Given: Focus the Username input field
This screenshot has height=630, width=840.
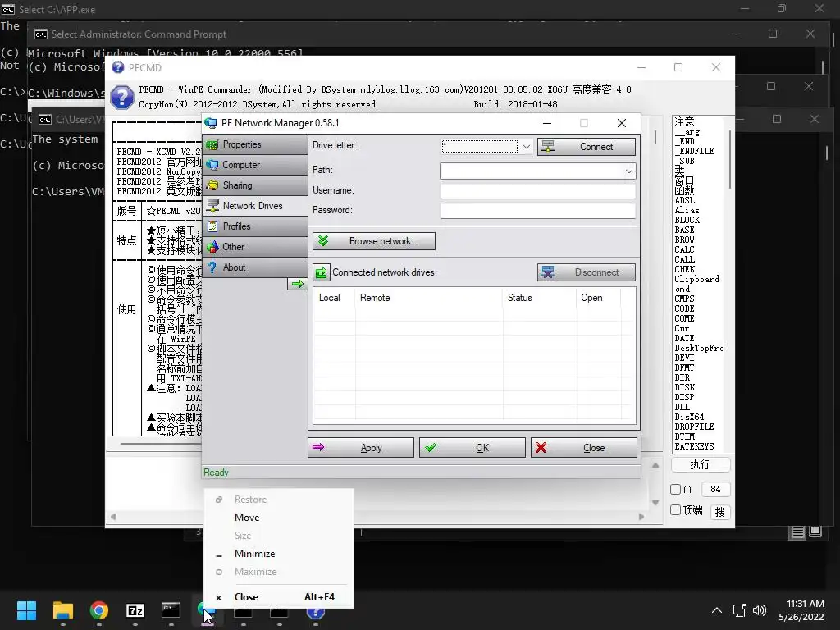Looking at the screenshot, I should tap(538, 190).
